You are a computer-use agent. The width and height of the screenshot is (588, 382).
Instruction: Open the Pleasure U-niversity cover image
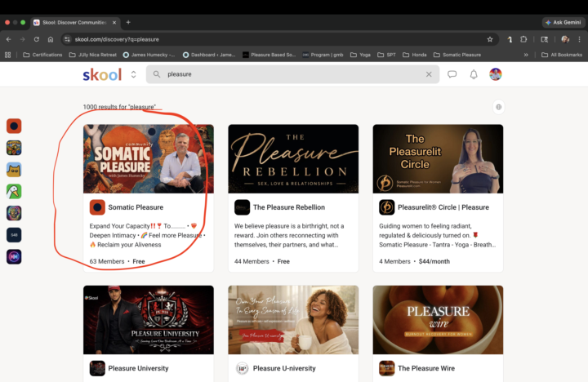tap(293, 320)
